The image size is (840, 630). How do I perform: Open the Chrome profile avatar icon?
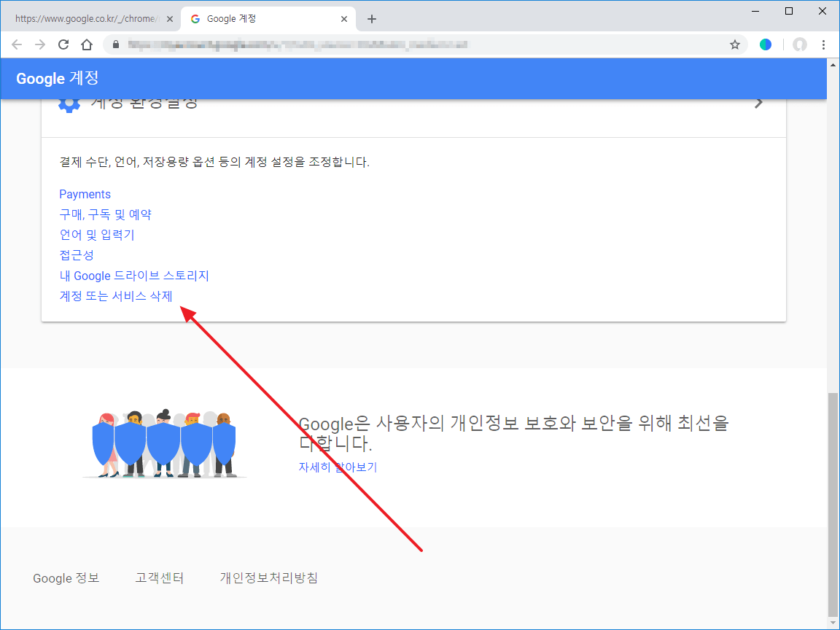(x=800, y=45)
